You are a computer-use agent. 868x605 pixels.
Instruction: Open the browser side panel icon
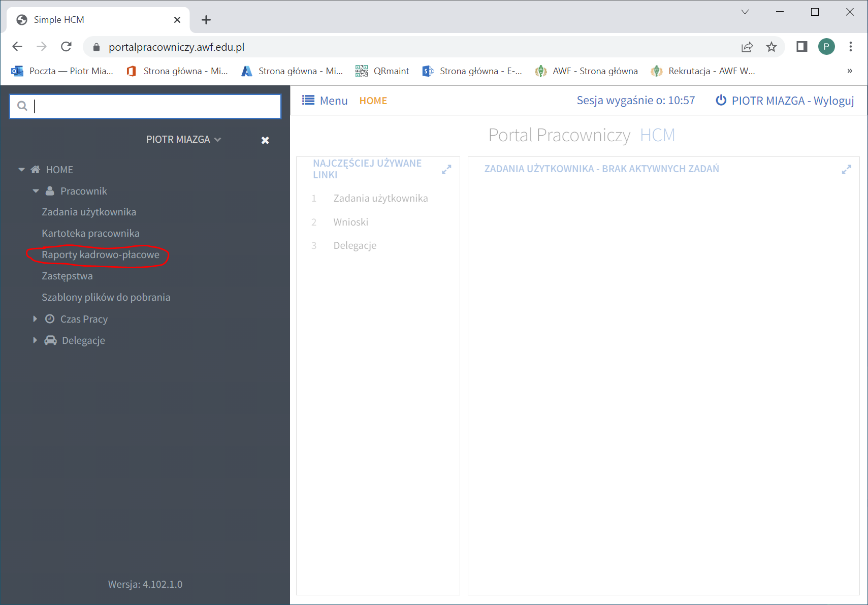(x=802, y=47)
